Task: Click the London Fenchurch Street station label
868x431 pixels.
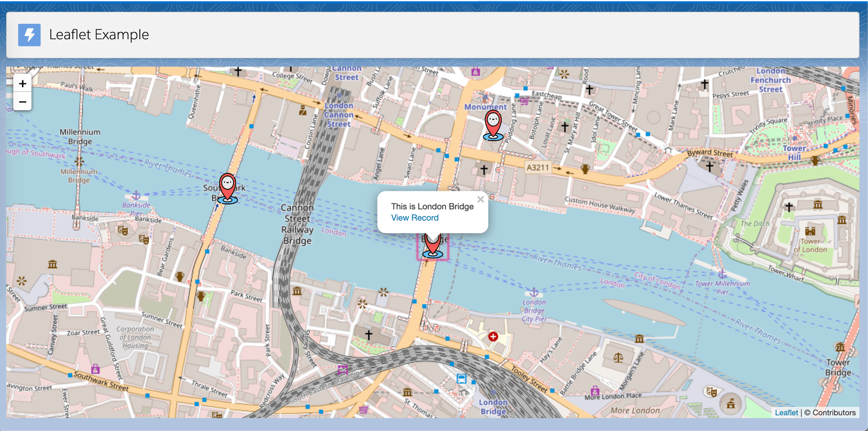Action: click(770, 80)
